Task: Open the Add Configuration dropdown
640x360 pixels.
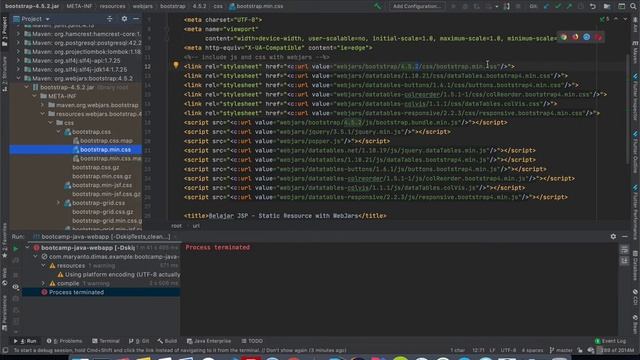Action: (416, 6)
